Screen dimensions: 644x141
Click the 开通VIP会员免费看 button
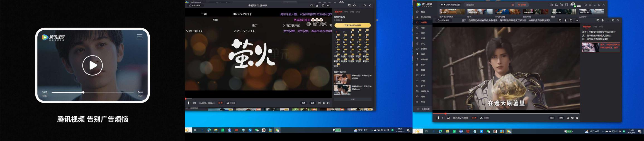[353, 25]
